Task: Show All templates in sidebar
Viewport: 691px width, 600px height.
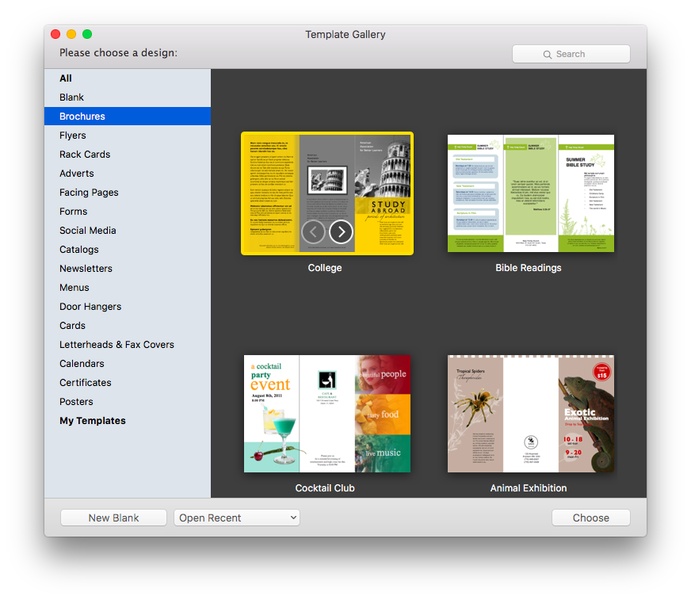Action: [x=66, y=79]
